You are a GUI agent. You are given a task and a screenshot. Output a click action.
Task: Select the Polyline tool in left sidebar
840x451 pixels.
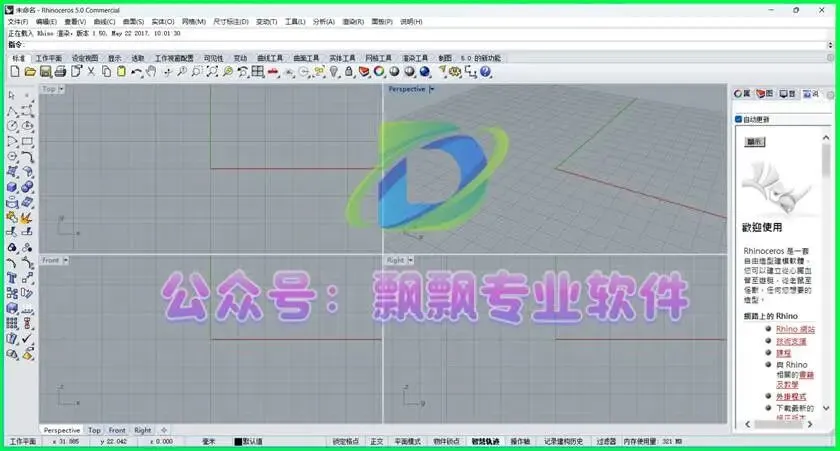(12, 111)
